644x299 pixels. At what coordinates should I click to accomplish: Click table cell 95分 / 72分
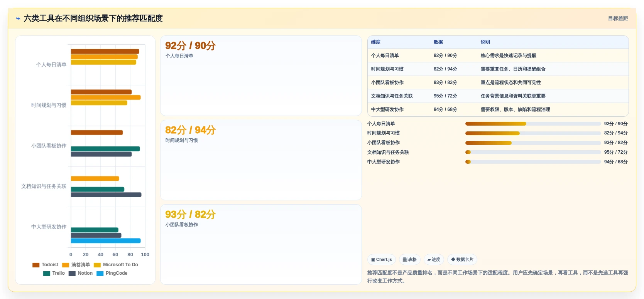[x=445, y=96]
